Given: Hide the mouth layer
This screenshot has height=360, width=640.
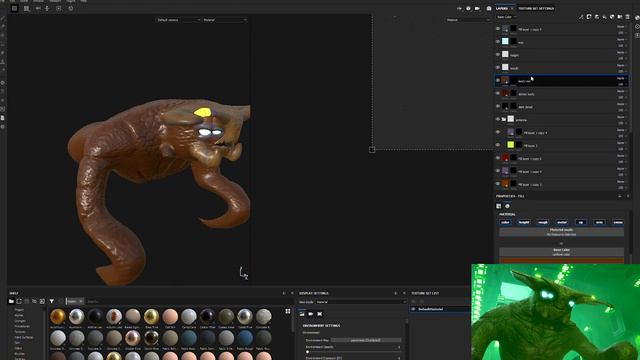Looking at the screenshot, I should pos(498,67).
